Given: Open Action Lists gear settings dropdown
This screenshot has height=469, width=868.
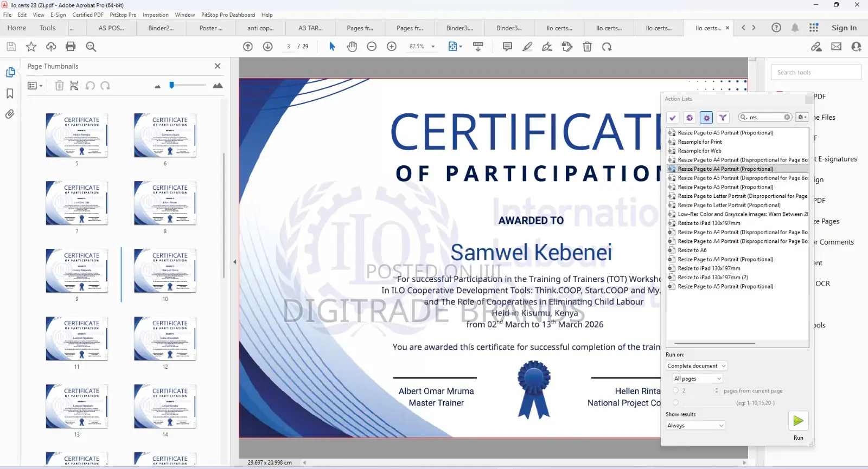Looking at the screenshot, I should click(x=802, y=117).
